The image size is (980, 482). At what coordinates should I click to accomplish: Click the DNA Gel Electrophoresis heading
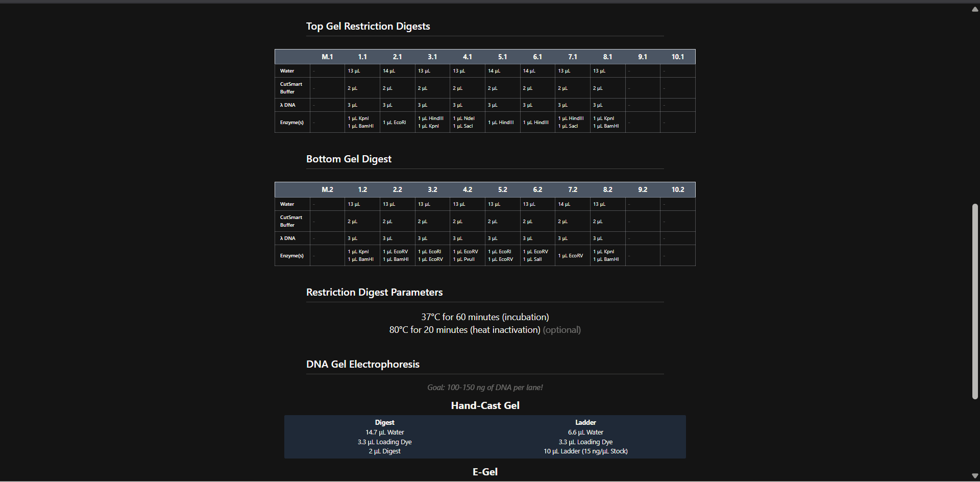(x=362, y=365)
